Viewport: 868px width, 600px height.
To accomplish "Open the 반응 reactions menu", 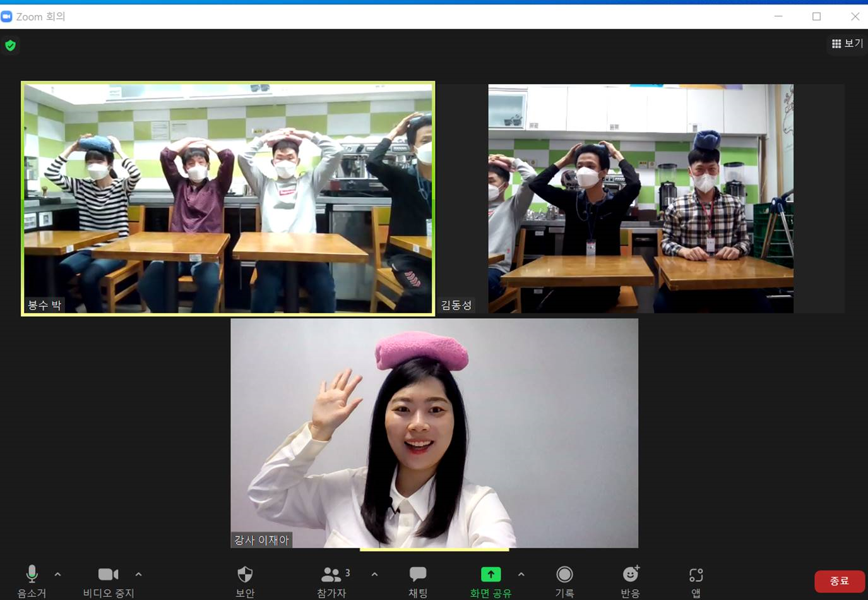I will (x=630, y=581).
